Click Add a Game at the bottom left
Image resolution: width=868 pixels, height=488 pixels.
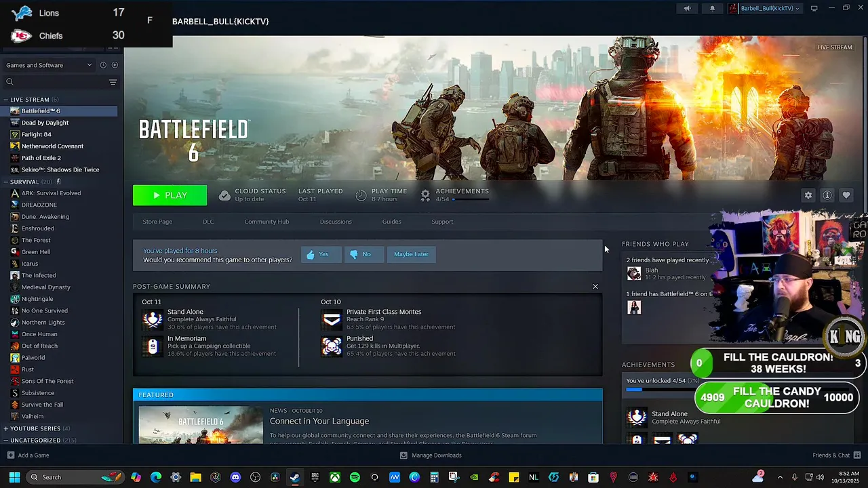[x=28, y=455]
